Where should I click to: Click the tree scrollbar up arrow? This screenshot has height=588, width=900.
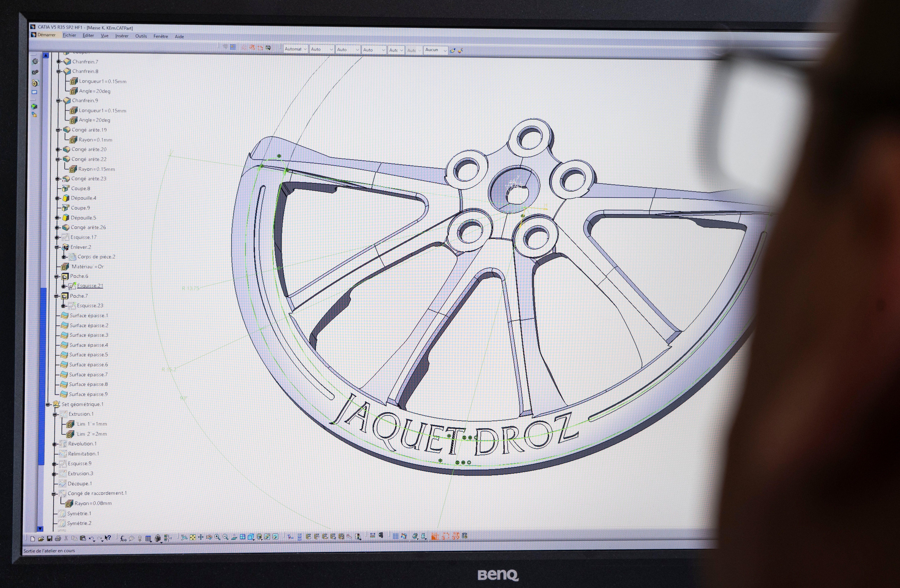click(x=46, y=56)
